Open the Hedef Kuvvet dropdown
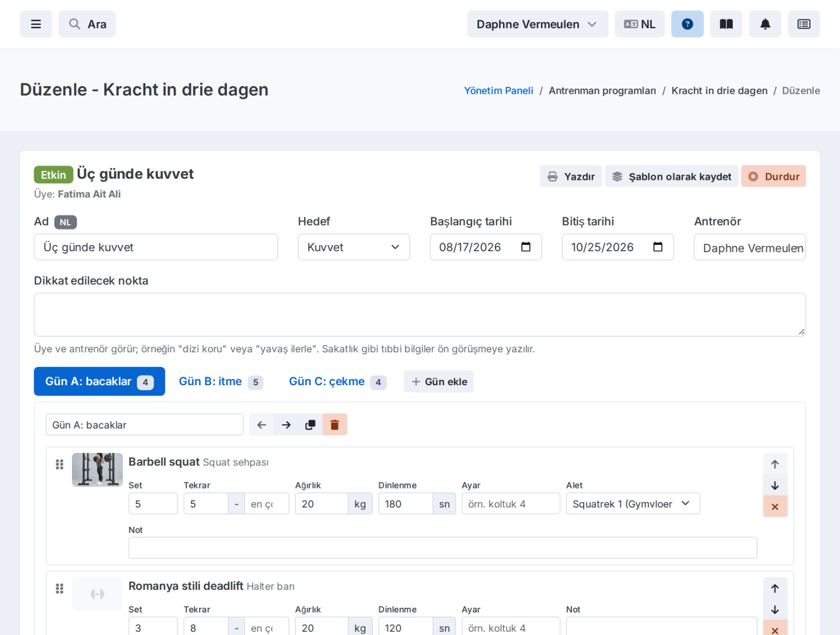Viewport: 840px width, 635px height. coord(354,247)
